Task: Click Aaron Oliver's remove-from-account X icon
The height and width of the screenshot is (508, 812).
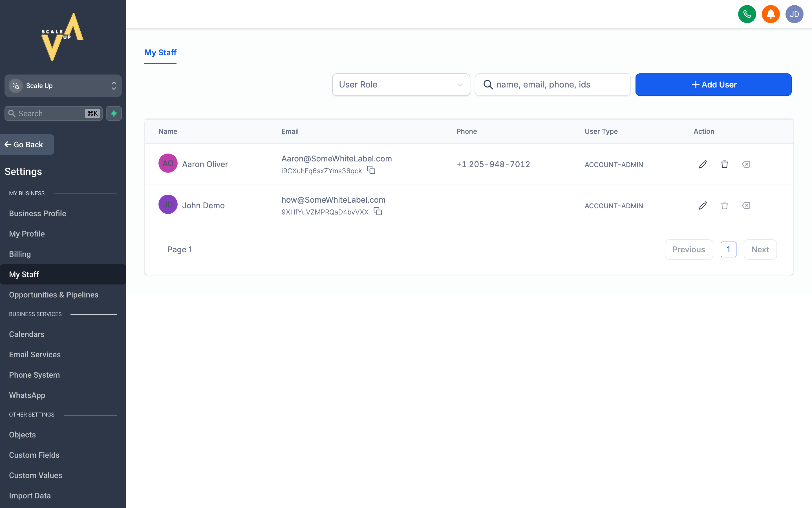Action: 746,164
